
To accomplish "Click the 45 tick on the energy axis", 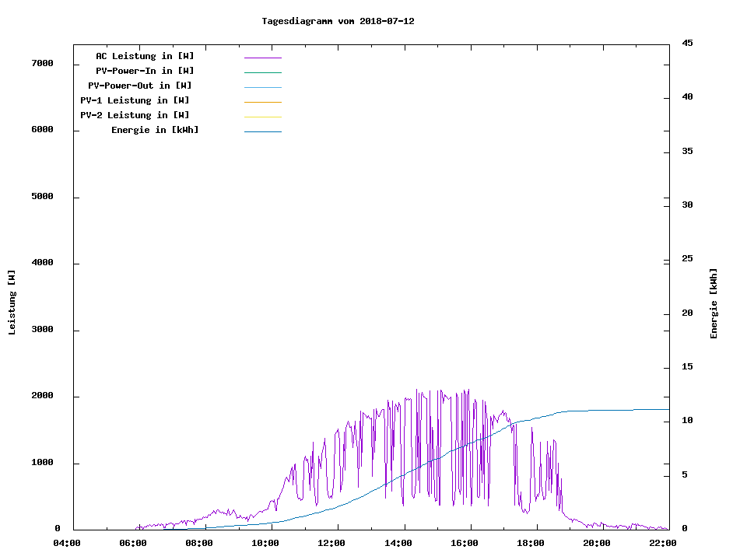I will (x=687, y=43).
